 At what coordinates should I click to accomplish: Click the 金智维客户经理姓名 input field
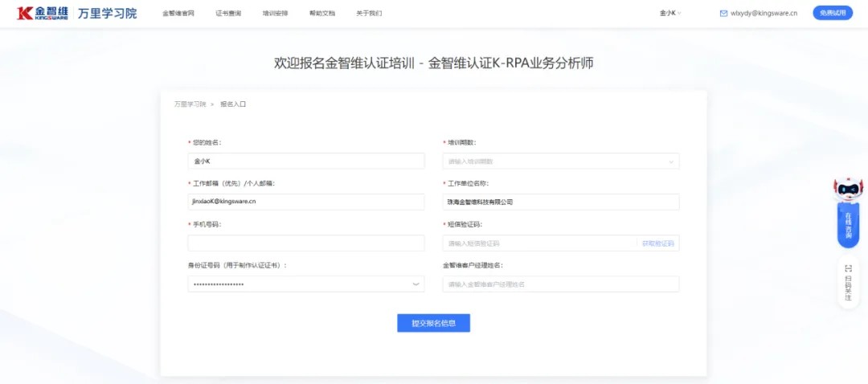[561, 284]
